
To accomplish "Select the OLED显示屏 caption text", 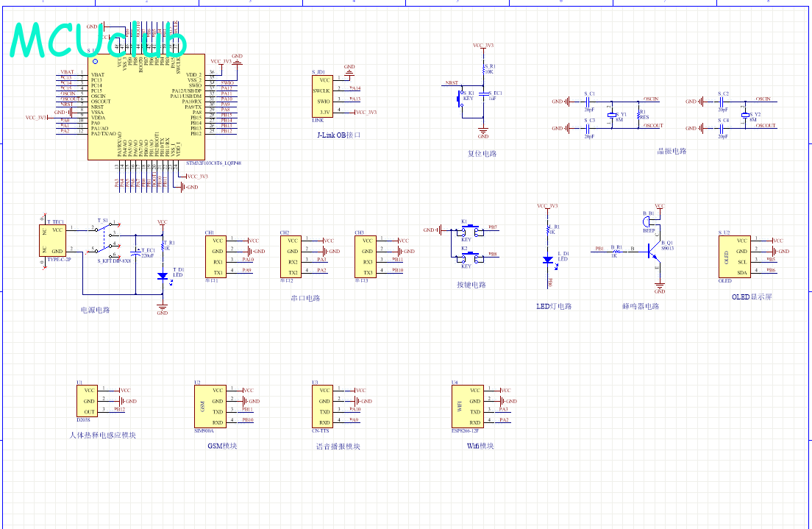I will (x=752, y=297).
